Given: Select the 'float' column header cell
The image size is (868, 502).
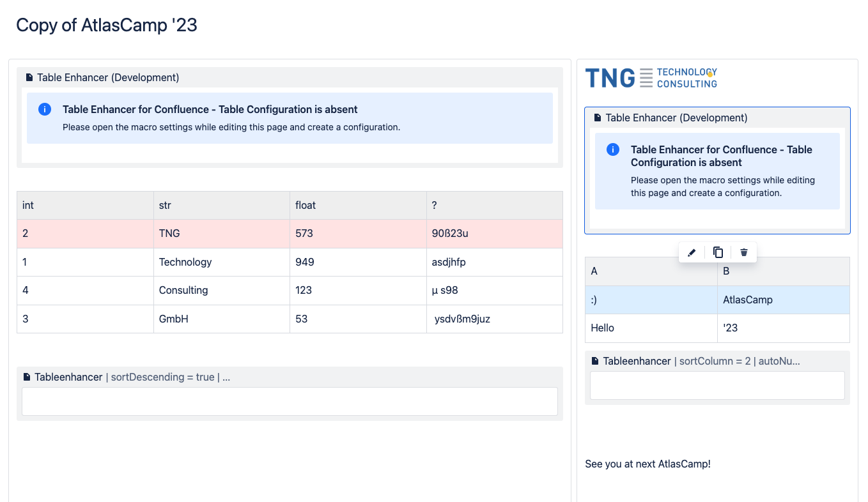Looking at the screenshot, I should pos(358,205).
